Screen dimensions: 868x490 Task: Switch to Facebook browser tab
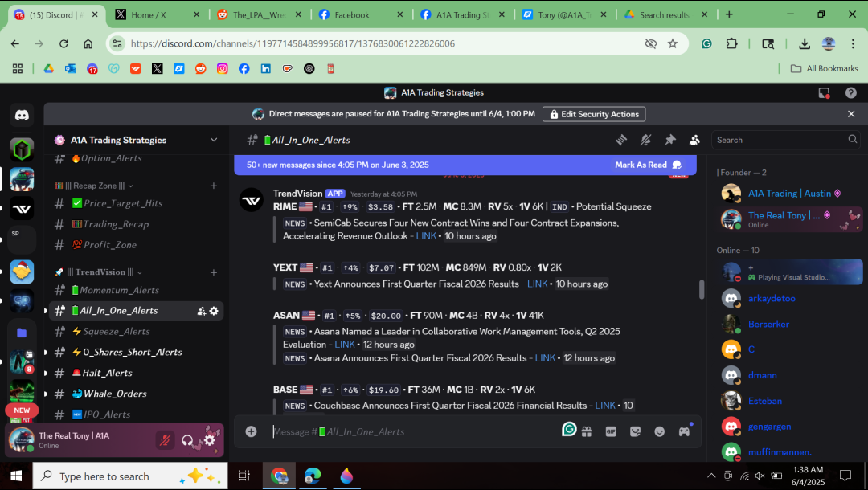click(x=361, y=15)
